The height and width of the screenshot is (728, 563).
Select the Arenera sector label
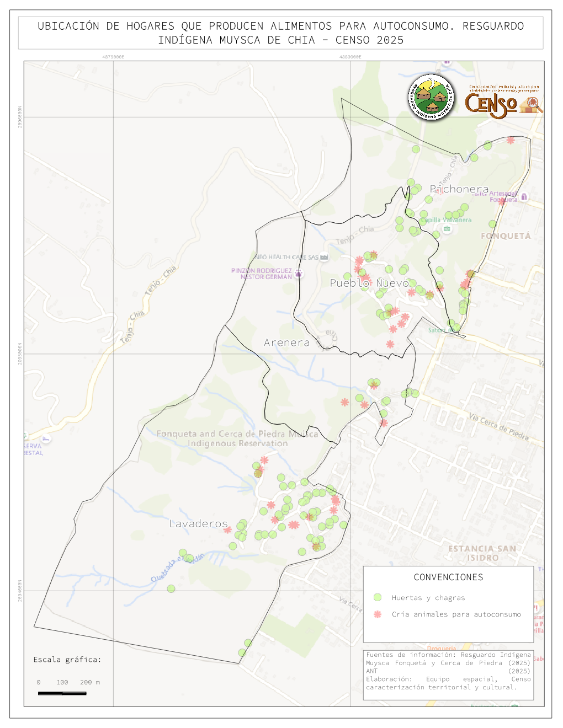pyautogui.click(x=286, y=342)
